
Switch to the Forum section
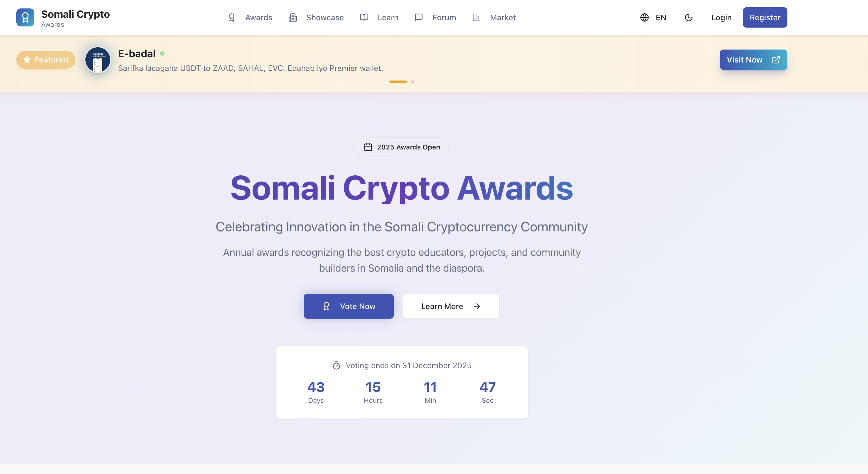click(444, 17)
